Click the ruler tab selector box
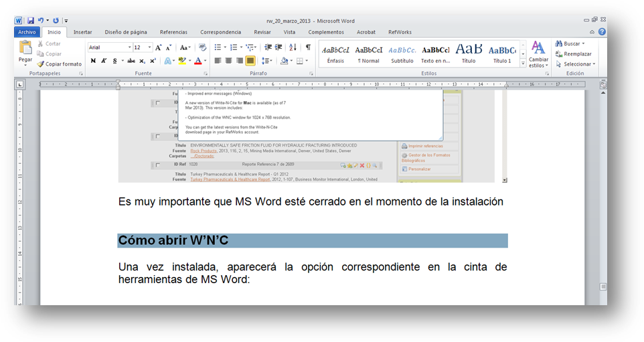This screenshot has width=644, height=342. [x=19, y=84]
